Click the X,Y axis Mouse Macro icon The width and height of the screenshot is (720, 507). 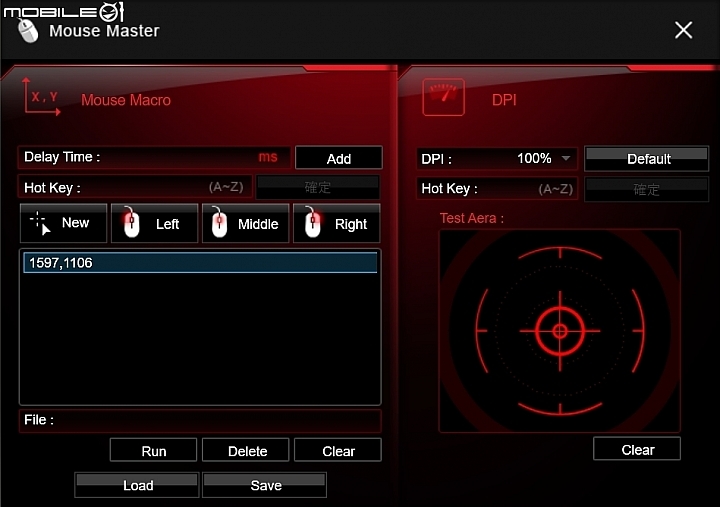[41, 96]
